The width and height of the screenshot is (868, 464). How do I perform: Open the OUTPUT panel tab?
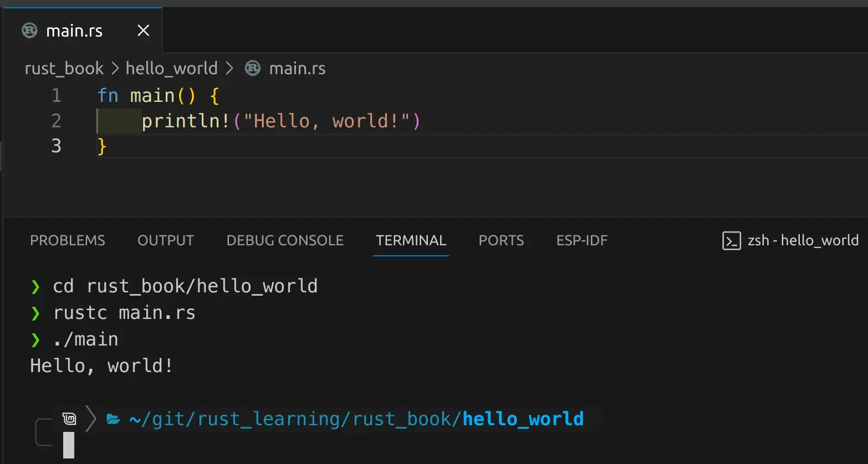166,240
